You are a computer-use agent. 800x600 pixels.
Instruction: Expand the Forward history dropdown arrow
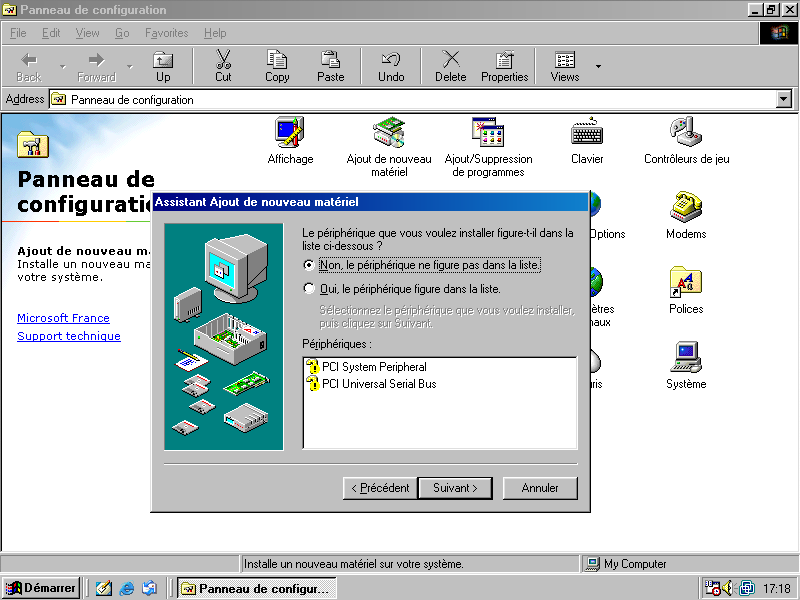tap(130, 67)
